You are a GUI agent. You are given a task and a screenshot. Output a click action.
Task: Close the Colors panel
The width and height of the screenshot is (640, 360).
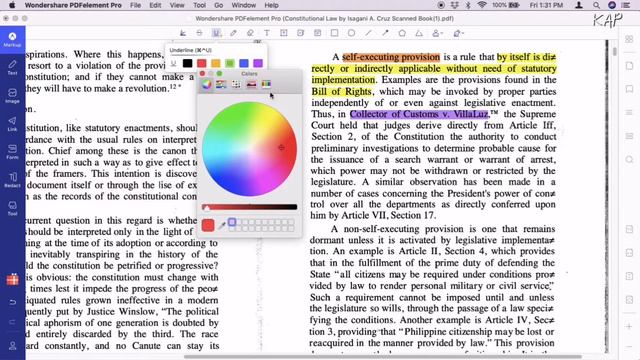point(202,73)
